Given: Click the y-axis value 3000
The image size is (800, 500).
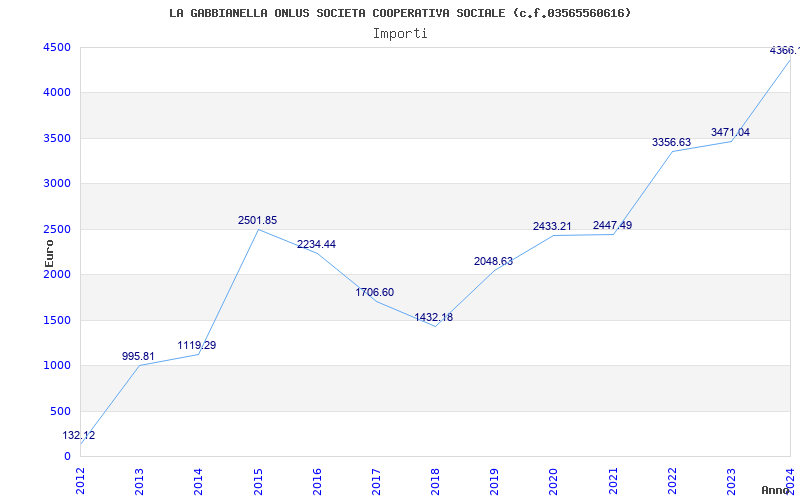Looking at the screenshot, I should [x=57, y=184].
